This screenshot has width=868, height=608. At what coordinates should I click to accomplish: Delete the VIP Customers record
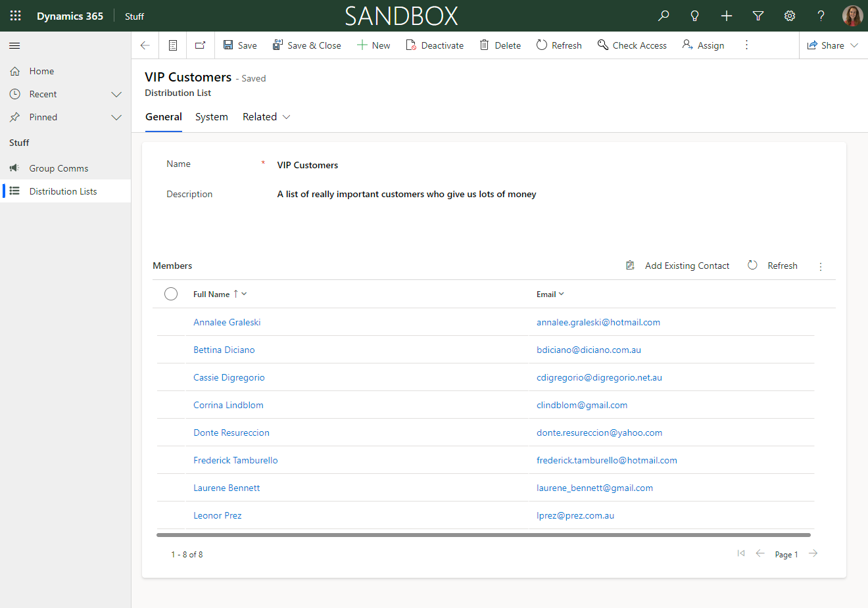[500, 45]
